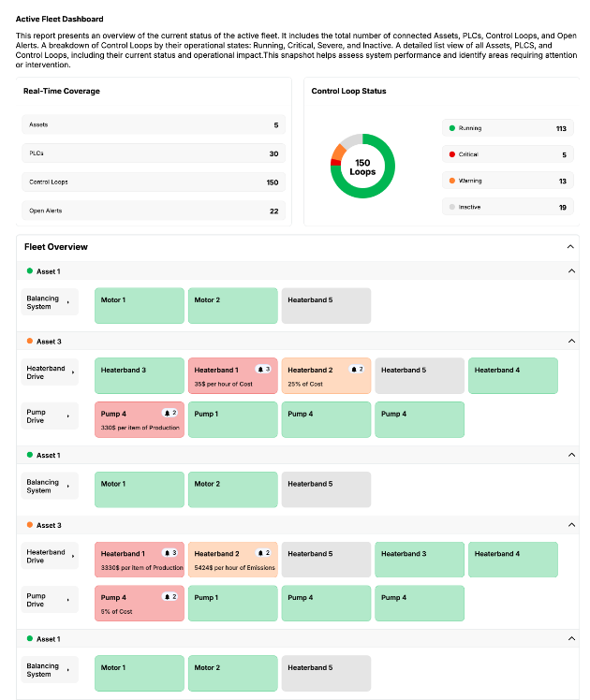Viewport: 590px width, 700px height.
Task: Click the red Critical status dot in legend
Action: (x=451, y=154)
